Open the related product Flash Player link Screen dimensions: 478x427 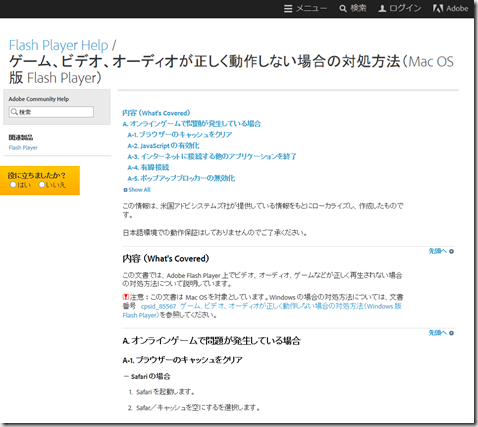click(23, 147)
